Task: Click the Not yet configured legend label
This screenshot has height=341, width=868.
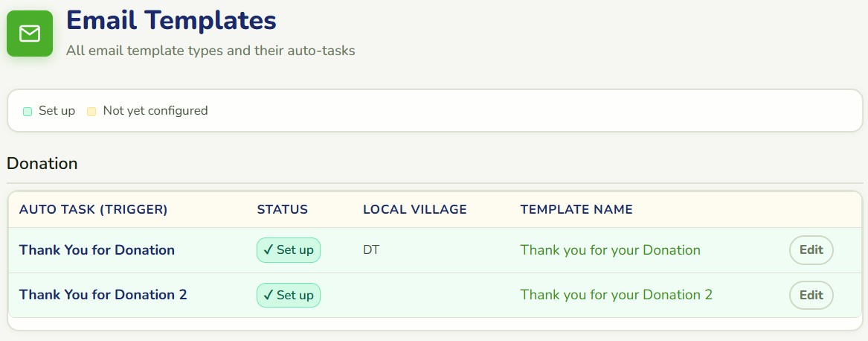Action: click(155, 111)
